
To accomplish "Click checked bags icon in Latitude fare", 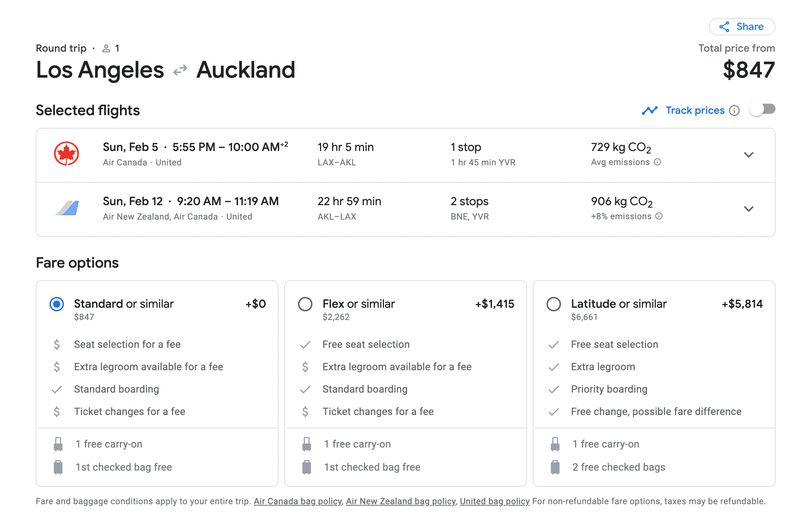I will pyautogui.click(x=555, y=467).
